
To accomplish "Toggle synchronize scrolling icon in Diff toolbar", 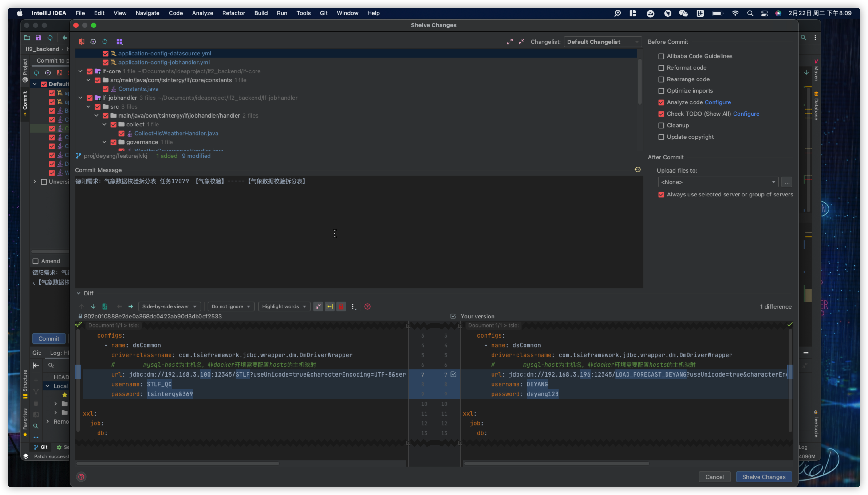I will (329, 306).
